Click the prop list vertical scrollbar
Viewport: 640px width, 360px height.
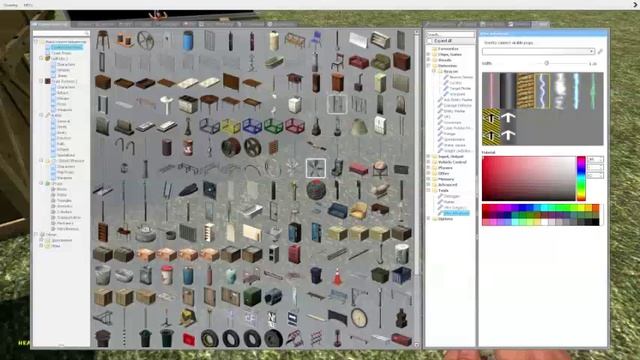pyautogui.click(x=416, y=189)
